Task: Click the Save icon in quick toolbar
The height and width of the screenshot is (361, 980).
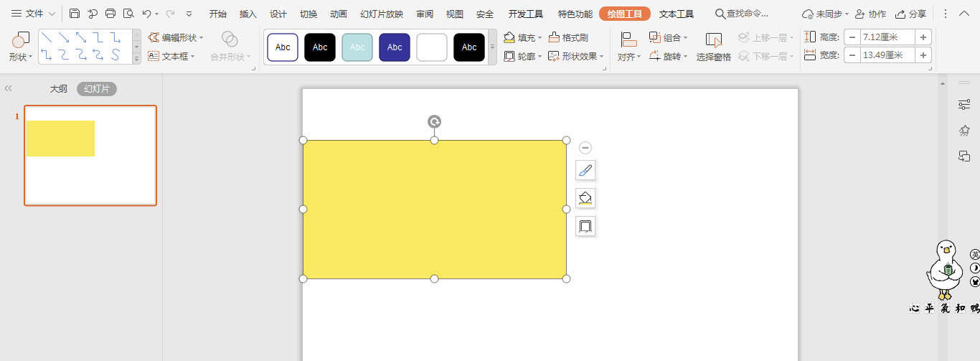Action: 75,14
